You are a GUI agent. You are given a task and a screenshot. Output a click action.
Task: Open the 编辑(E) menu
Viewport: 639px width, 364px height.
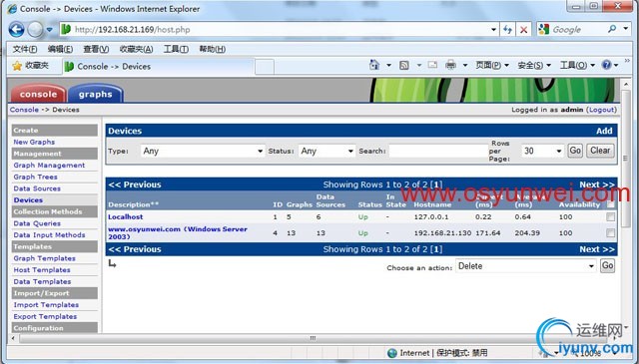pyautogui.click(x=60, y=49)
